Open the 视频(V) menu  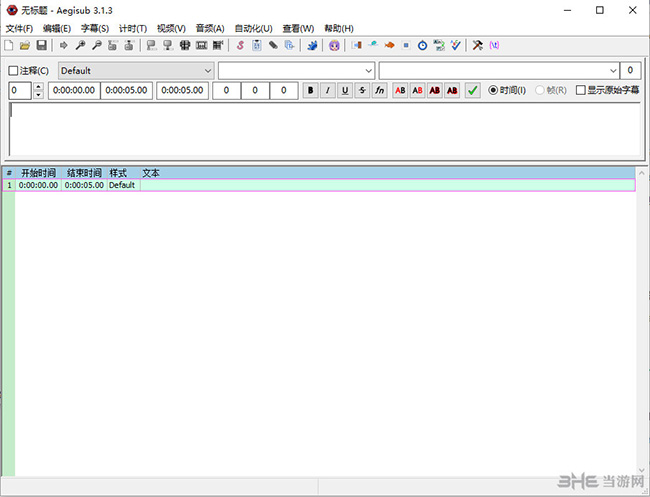tap(171, 29)
